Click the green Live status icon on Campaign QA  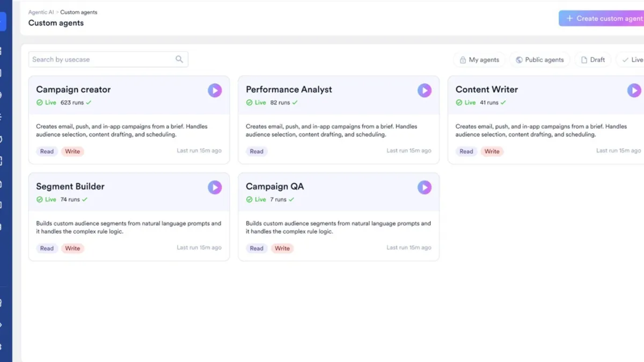249,200
